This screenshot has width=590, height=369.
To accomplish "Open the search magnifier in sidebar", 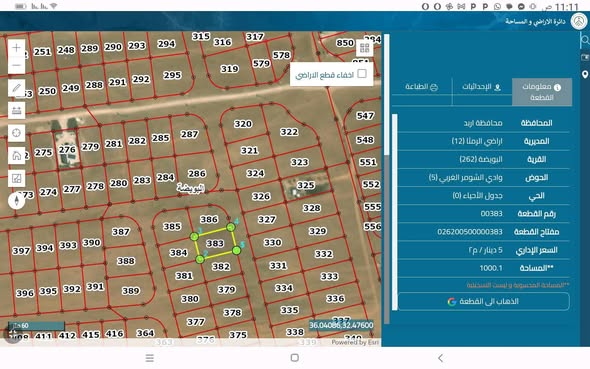I will tap(585, 39).
